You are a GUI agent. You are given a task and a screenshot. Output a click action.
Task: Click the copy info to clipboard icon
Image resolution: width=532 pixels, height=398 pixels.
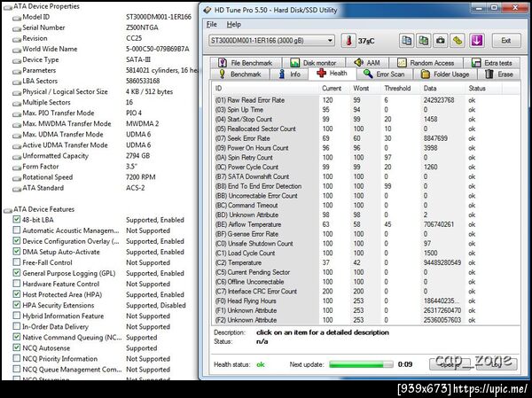click(x=406, y=41)
